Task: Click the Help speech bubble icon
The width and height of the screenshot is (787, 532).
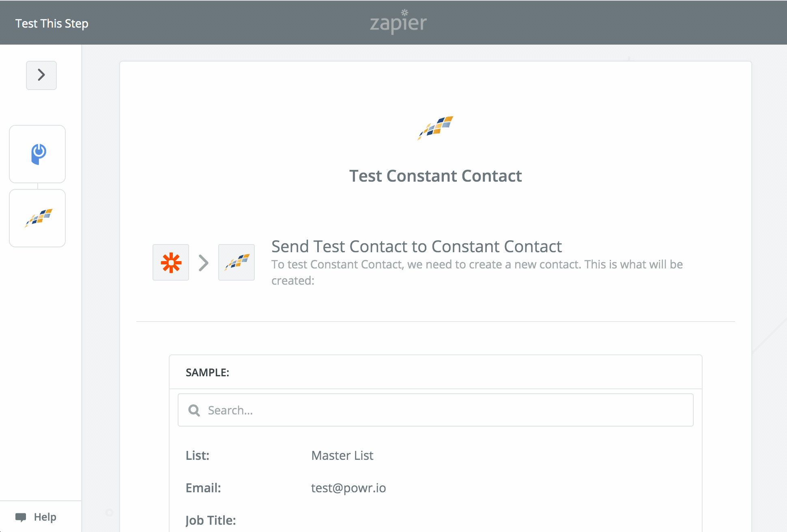Action: (x=21, y=517)
